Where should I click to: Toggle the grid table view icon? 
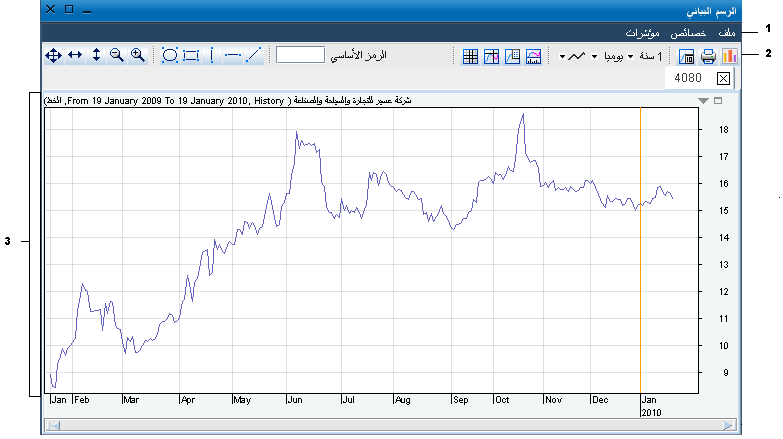click(470, 56)
